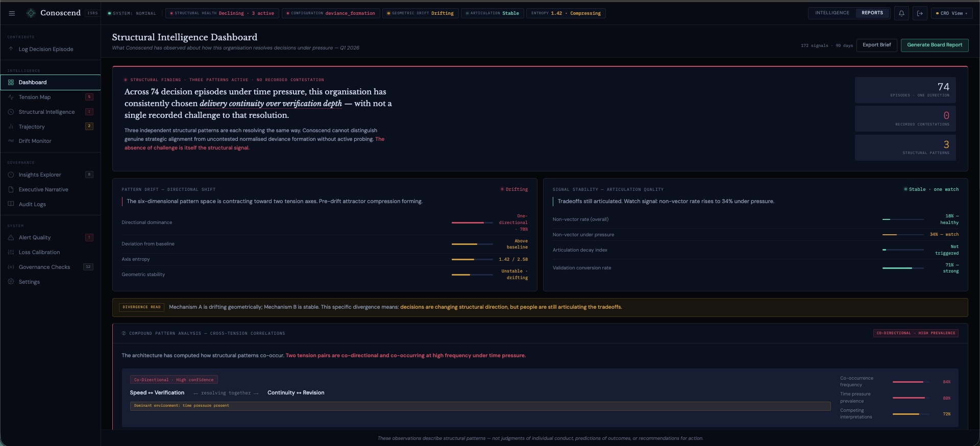980x446 pixels.
Task: Click the Co-Directional High Prevalence tag
Action: coord(916,333)
